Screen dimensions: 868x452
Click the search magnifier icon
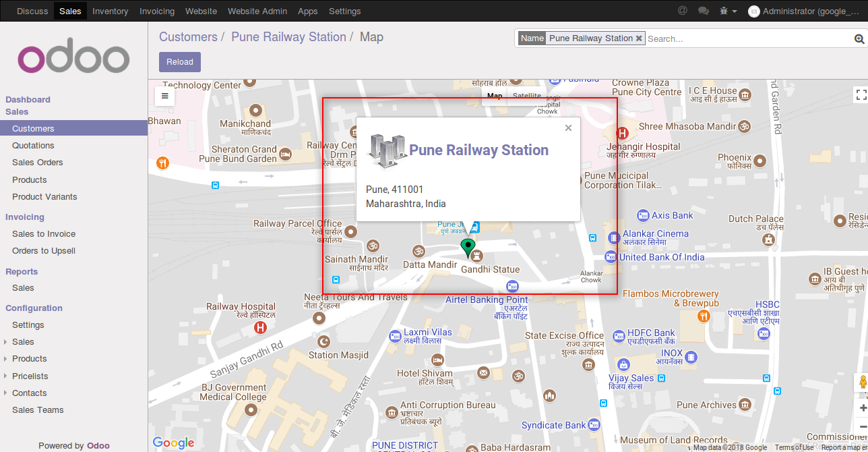pos(859,39)
